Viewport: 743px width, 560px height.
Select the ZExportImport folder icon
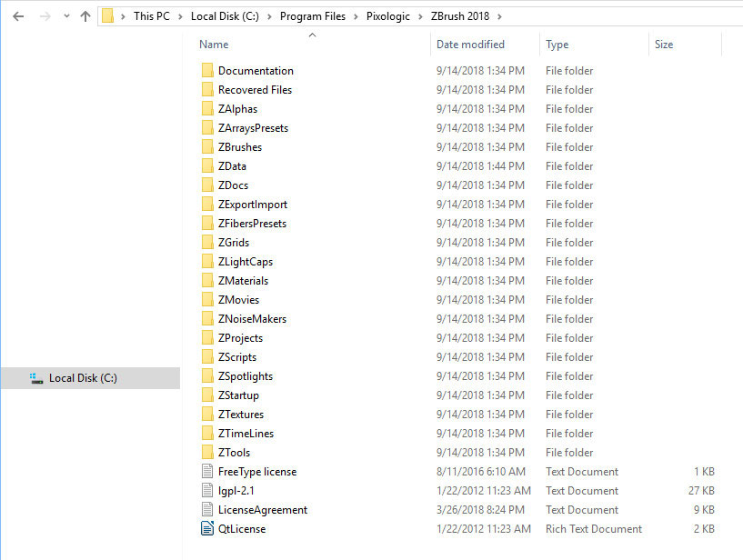pyautogui.click(x=207, y=205)
